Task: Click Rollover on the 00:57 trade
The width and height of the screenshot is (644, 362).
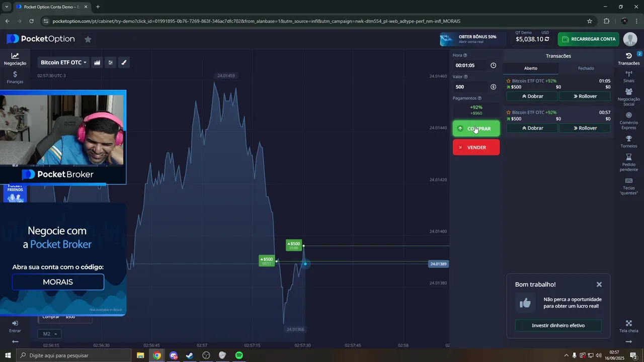Action: point(585,128)
